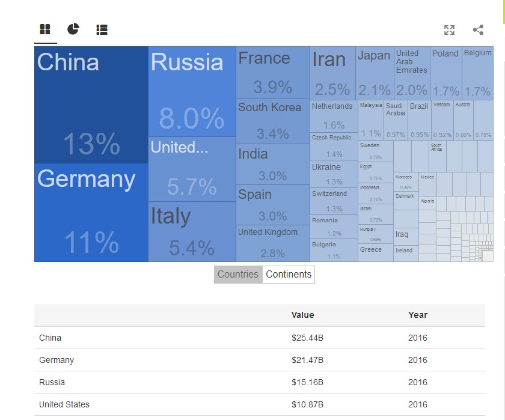505x420 pixels.
Task: Click the Value column header
Action: [x=302, y=315]
